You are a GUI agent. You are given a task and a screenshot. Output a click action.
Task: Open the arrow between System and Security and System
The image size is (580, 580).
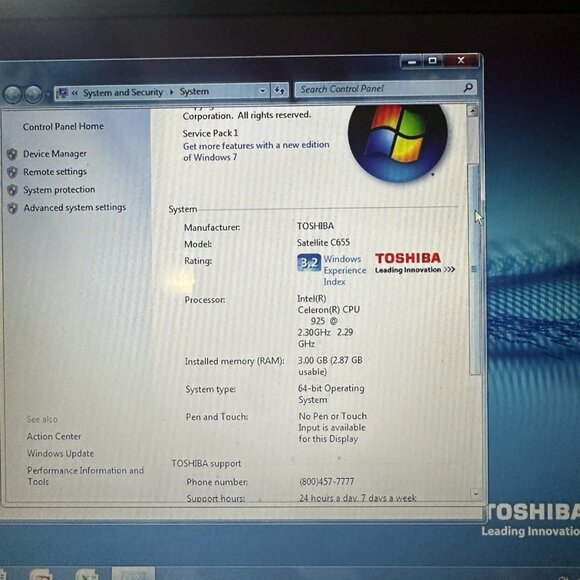(172, 92)
